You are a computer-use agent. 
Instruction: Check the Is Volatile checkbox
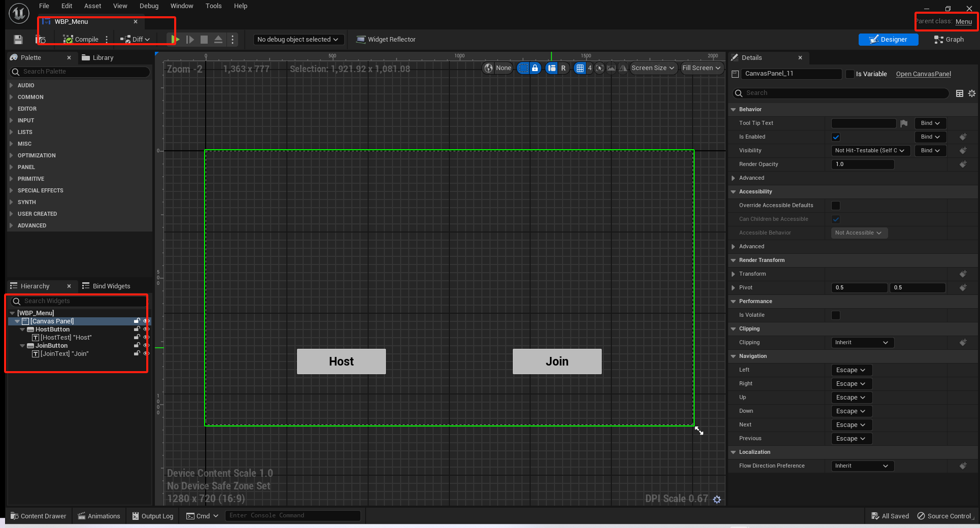[836, 315]
